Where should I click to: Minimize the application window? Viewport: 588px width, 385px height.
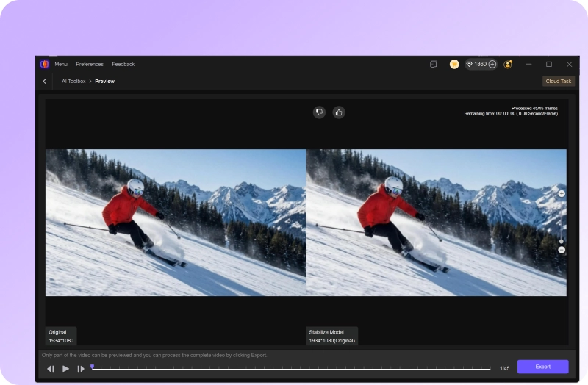(528, 65)
